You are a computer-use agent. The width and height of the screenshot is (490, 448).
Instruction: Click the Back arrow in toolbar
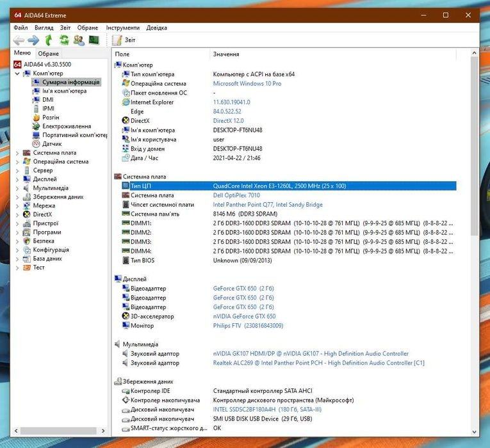(x=19, y=40)
